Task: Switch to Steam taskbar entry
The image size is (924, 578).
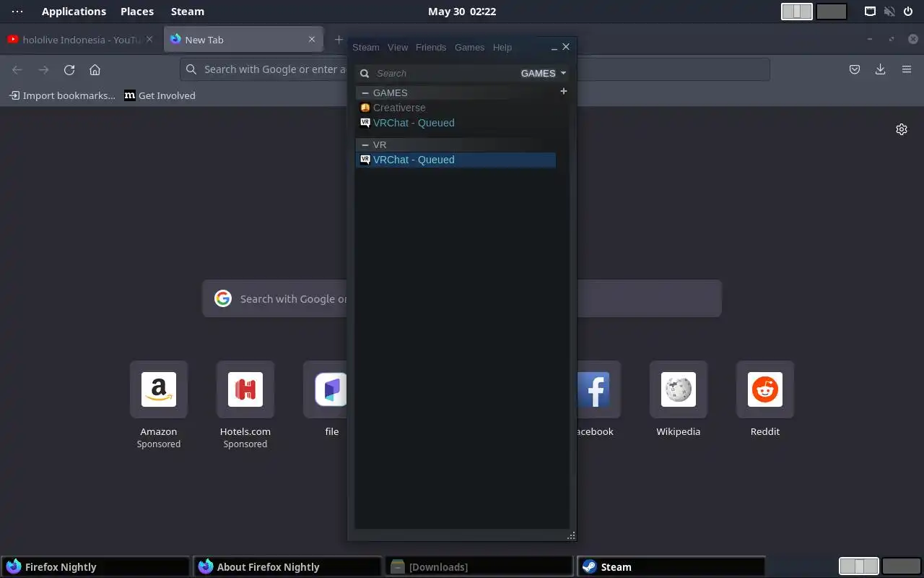Action: point(671,566)
